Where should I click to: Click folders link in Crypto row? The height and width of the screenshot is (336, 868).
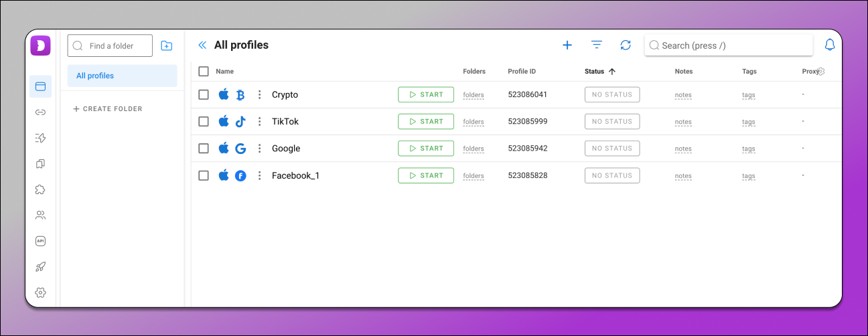point(474,95)
